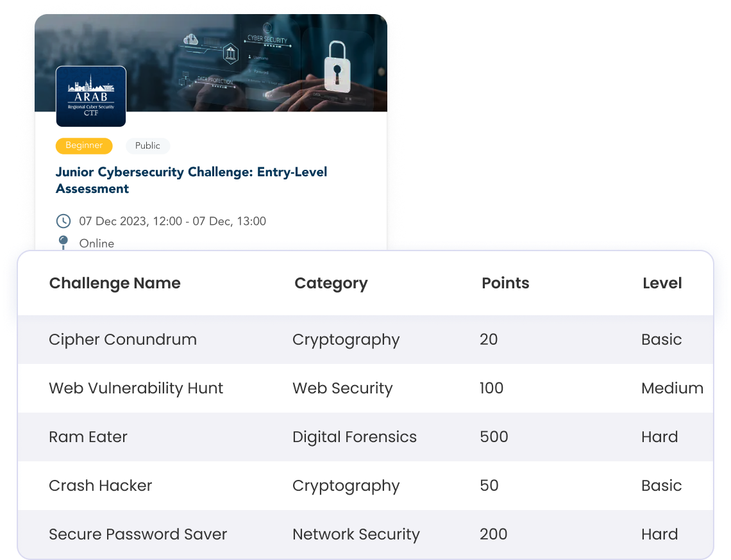This screenshot has height=560, width=731.
Task: Select the ARAB Regional Cyber Security CTF logo
Action: point(90,96)
